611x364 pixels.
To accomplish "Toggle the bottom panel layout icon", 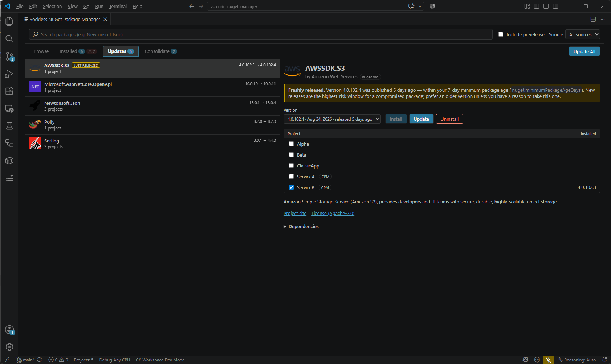I will [x=546, y=6].
